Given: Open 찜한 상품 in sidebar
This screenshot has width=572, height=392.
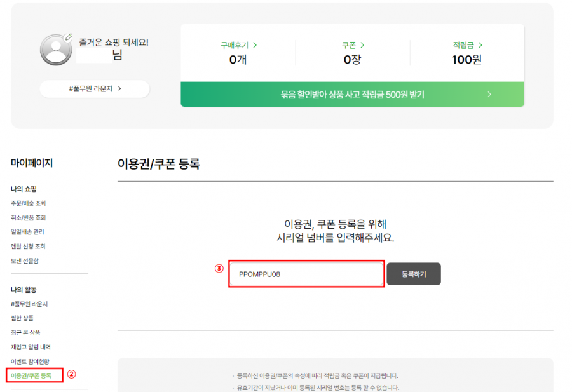Looking at the screenshot, I should tap(22, 318).
